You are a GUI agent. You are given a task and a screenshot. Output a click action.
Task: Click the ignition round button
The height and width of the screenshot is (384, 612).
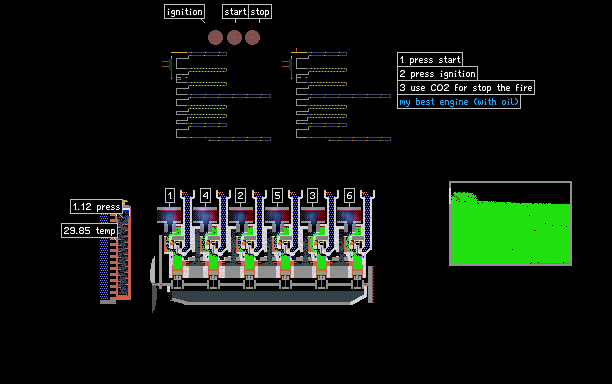pos(215,37)
